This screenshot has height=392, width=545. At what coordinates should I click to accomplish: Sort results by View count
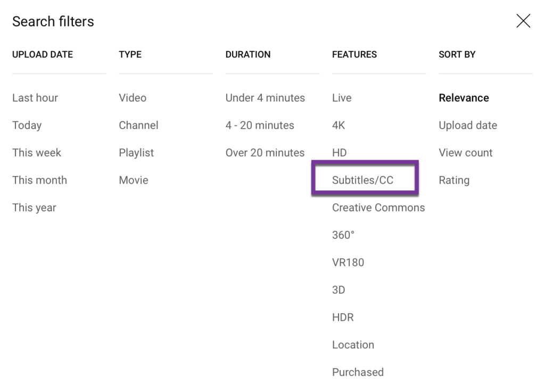[466, 153]
